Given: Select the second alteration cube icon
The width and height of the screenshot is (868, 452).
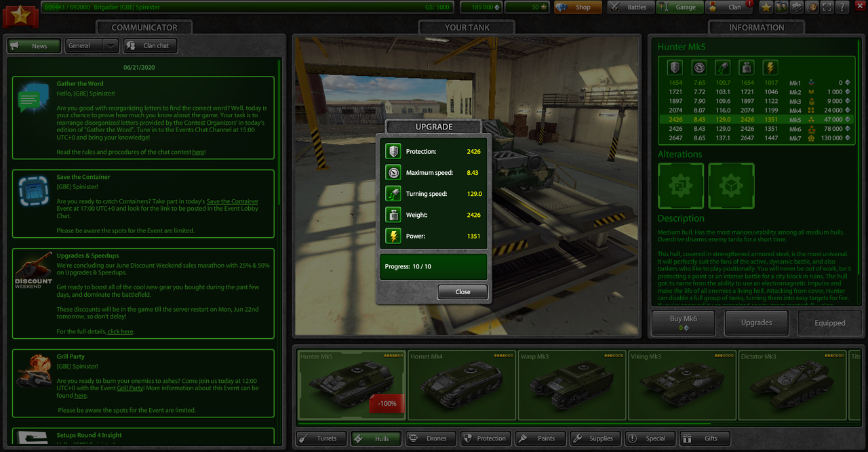Looking at the screenshot, I should point(732,186).
